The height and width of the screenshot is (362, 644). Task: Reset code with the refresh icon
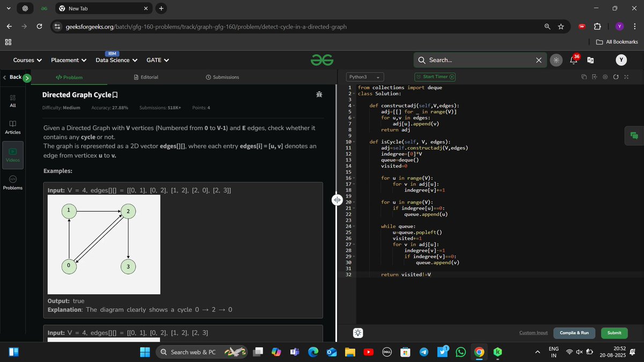click(616, 77)
